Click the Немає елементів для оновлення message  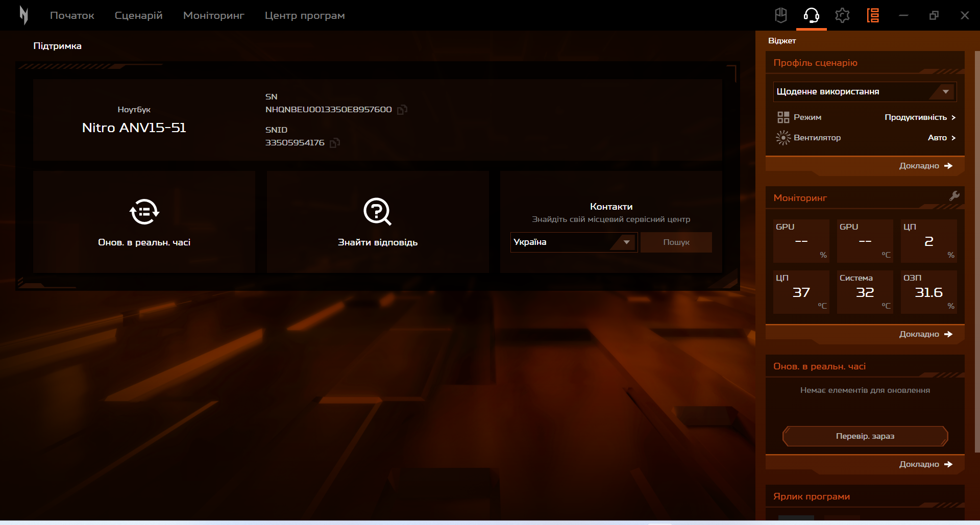point(865,390)
